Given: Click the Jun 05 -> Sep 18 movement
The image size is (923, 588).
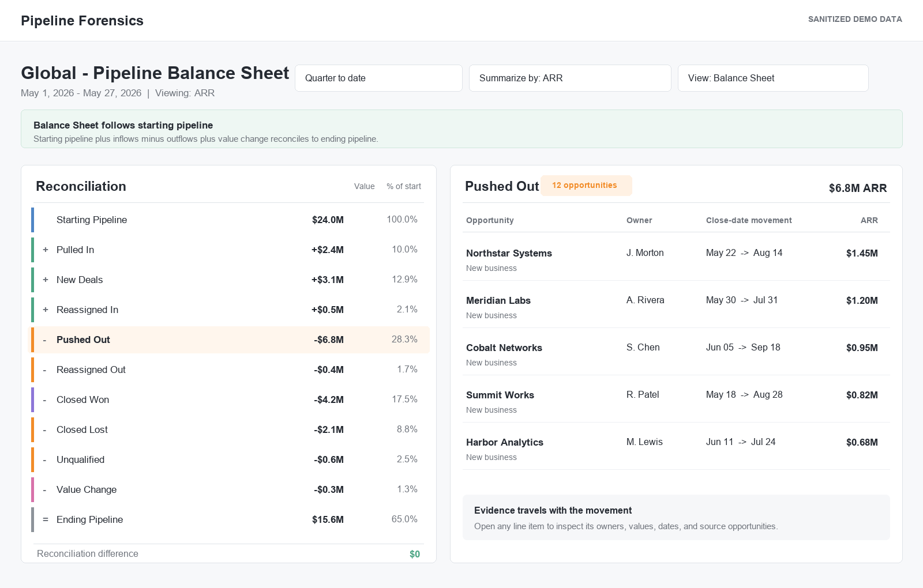Looking at the screenshot, I should coord(743,347).
